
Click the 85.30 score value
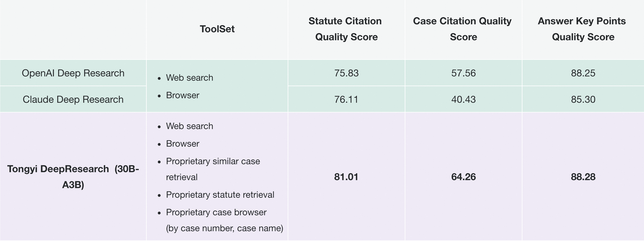click(583, 99)
